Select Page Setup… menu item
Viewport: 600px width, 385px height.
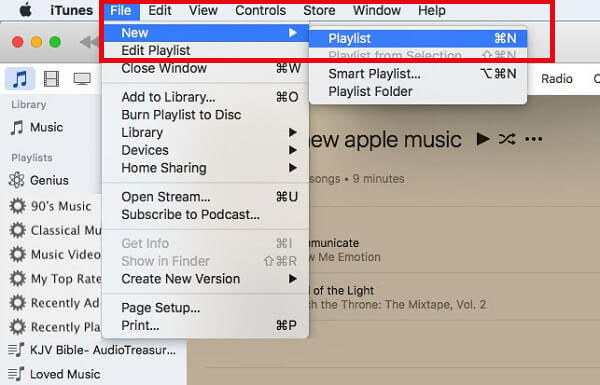[x=206, y=308]
